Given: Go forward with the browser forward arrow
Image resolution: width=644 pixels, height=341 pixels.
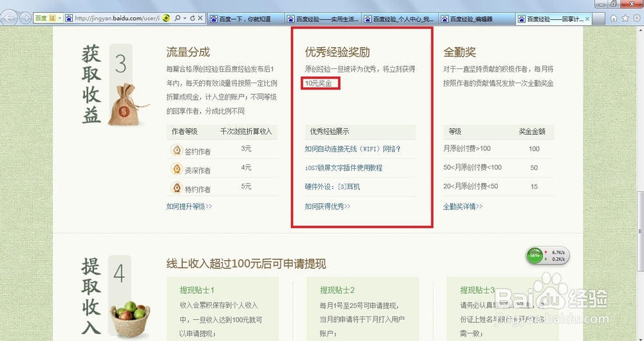Looking at the screenshot, I should (25, 18).
